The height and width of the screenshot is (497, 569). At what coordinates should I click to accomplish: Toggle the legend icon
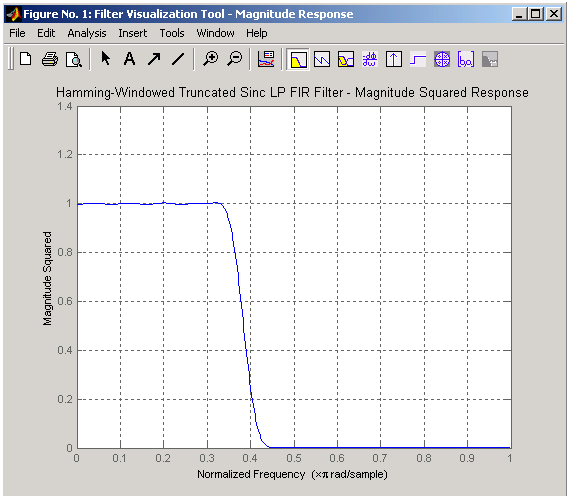pos(266,59)
